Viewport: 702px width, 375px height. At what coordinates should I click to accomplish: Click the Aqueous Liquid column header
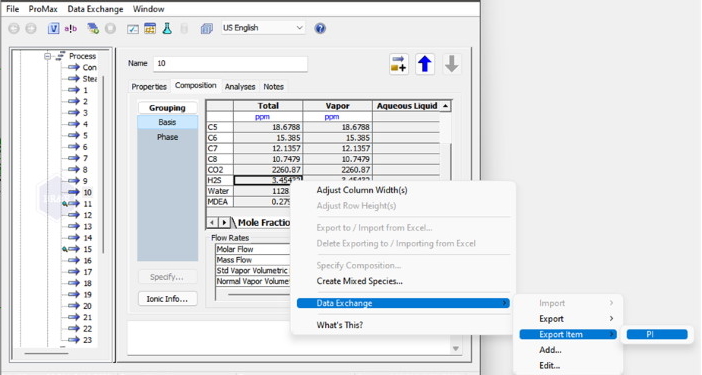click(x=407, y=106)
